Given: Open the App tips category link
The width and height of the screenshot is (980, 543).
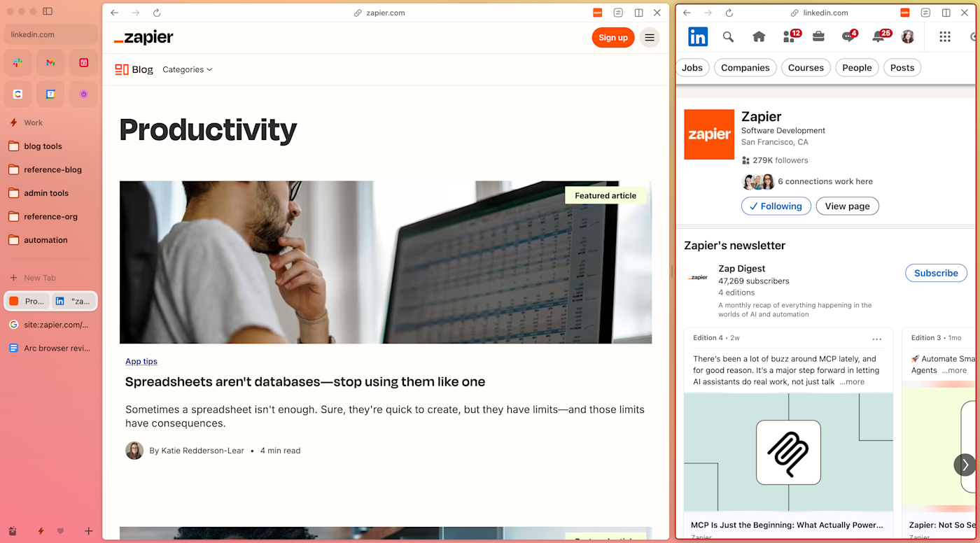Looking at the screenshot, I should [x=141, y=361].
